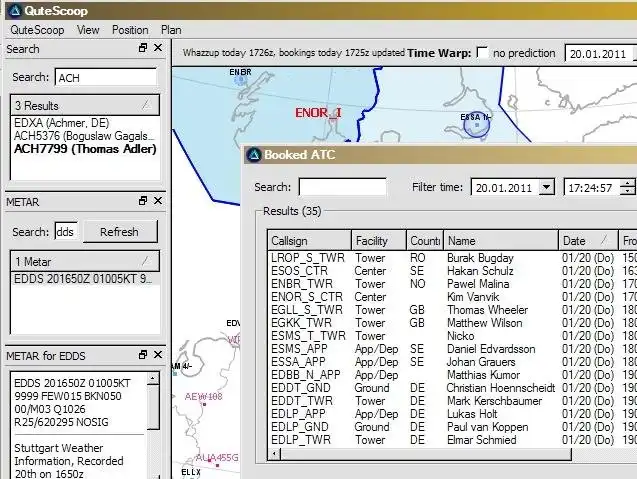This screenshot has height=479, width=637.
Task: Close the METAR for EDDS panel
Action: pos(158,355)
